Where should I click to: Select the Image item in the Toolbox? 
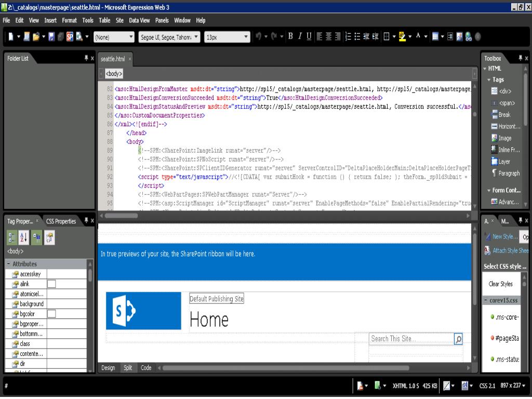coord(502,138)
